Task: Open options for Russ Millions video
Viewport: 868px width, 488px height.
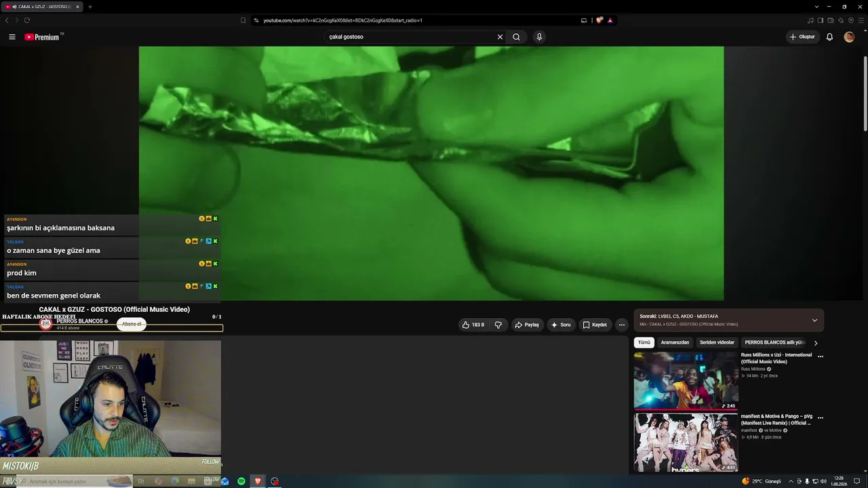Action: pos(820,356)
